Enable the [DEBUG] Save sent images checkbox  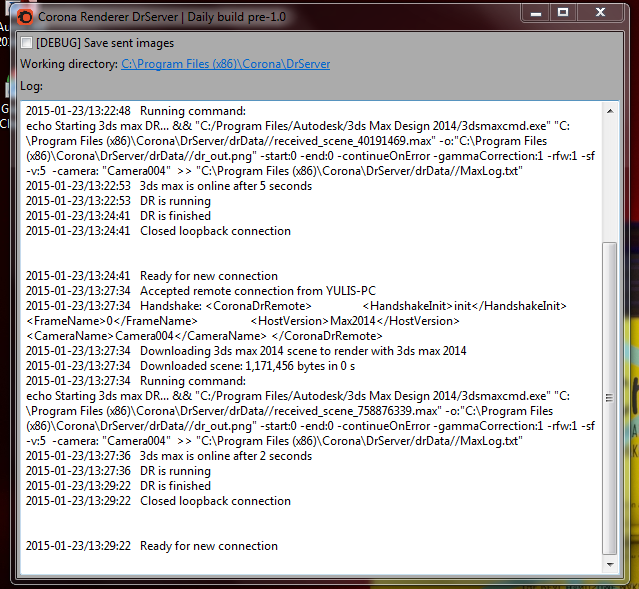coord(26,43)
